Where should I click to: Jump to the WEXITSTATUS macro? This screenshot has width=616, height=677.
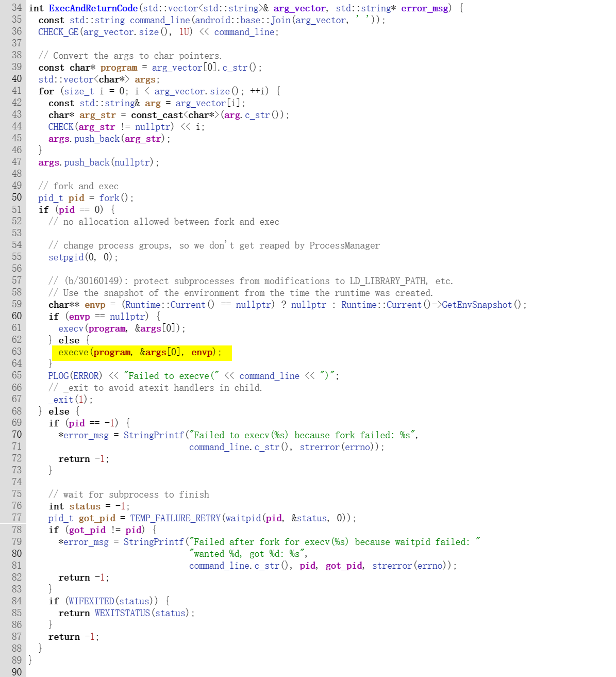click(x=122, y=613)
